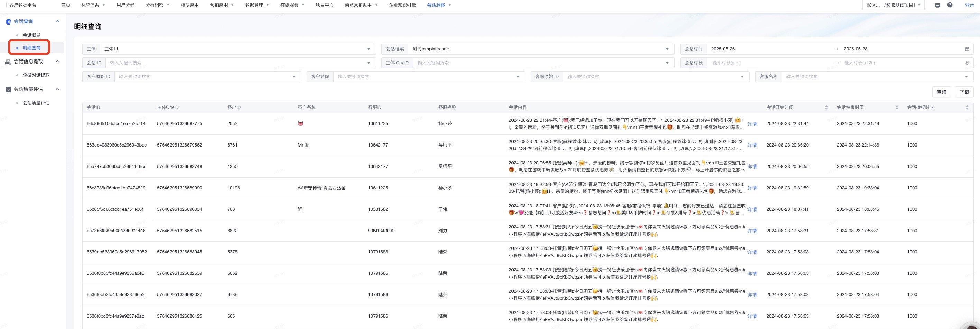Click the 客户数据平台 logo text

click(23, 5)
